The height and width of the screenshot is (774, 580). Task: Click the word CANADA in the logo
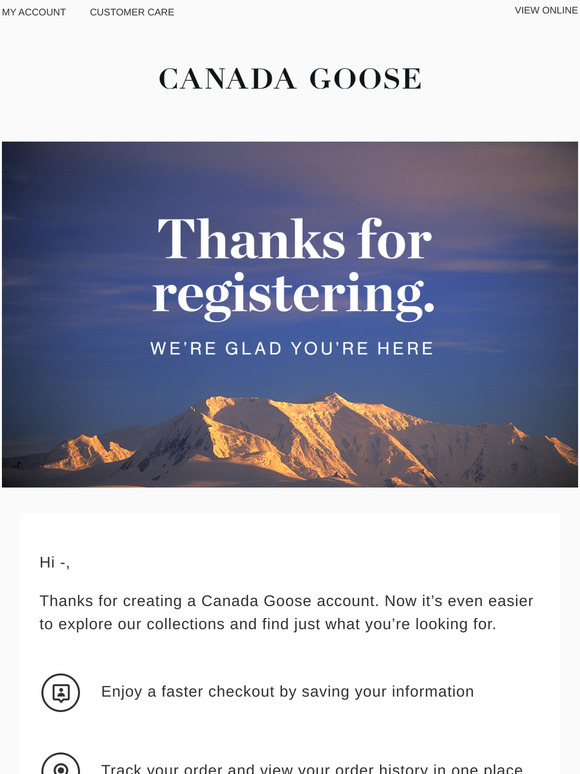[x=228, y=79]
